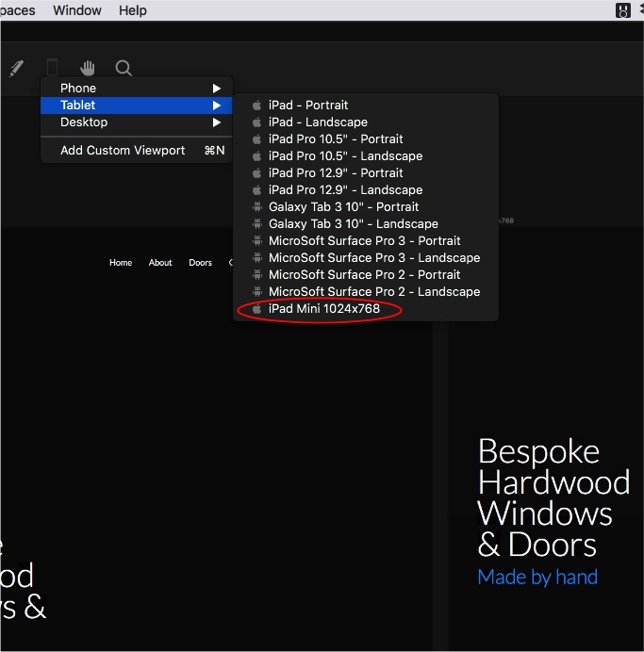Choose iPad Pro 12.9" - Landscape
The width and height of the screenshot is (644, 652).
[345, 190]
